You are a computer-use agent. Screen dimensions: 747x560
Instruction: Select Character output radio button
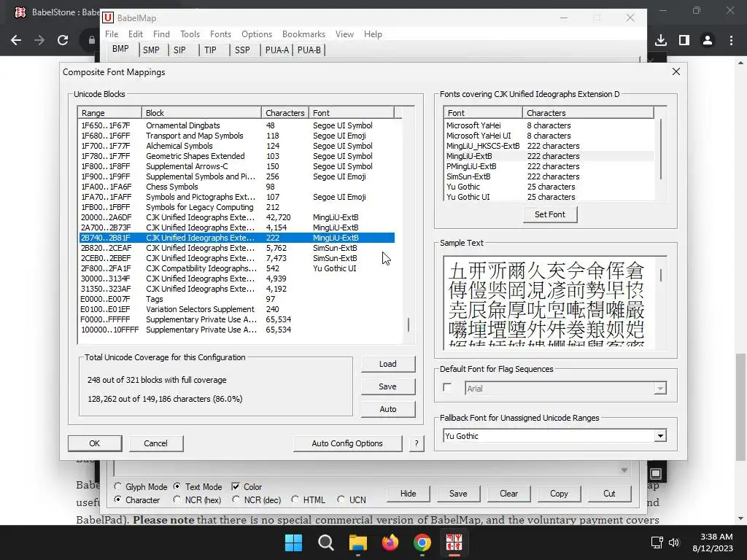[x=117, y=500]
